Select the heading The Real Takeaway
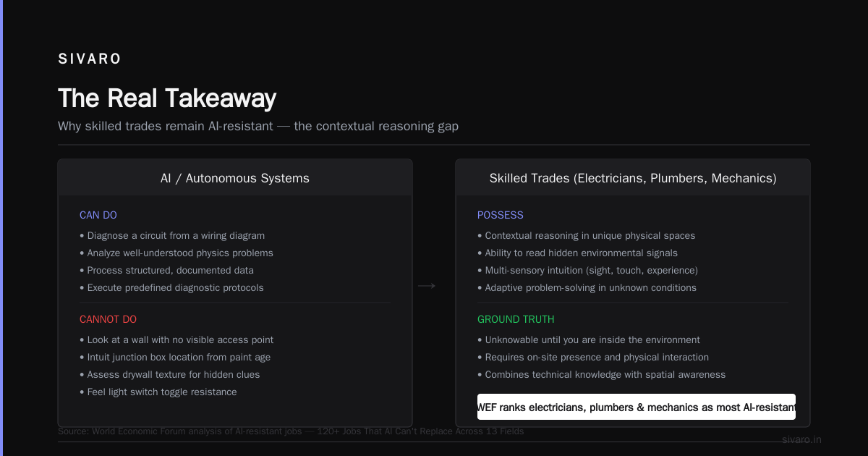 (x=167, y=98)
